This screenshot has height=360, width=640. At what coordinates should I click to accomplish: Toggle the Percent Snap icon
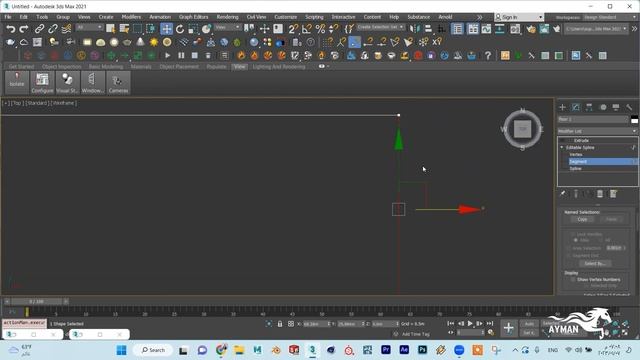(x=320, y=29)
